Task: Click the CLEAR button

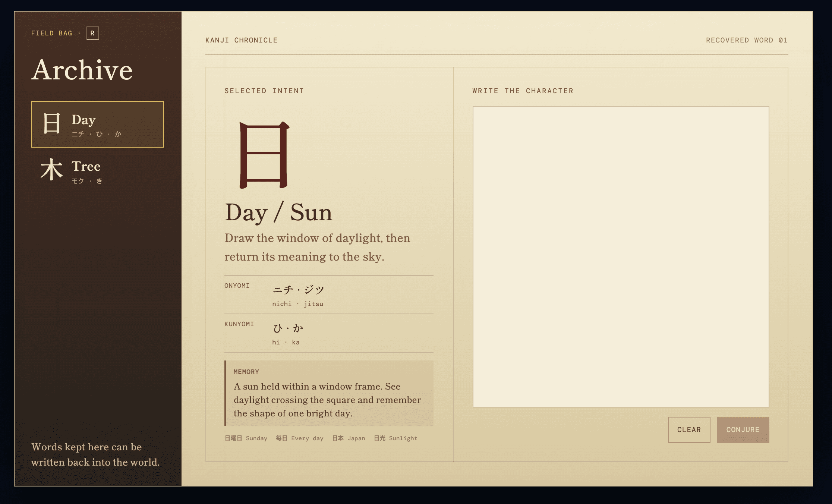Action: coord(689,429)
